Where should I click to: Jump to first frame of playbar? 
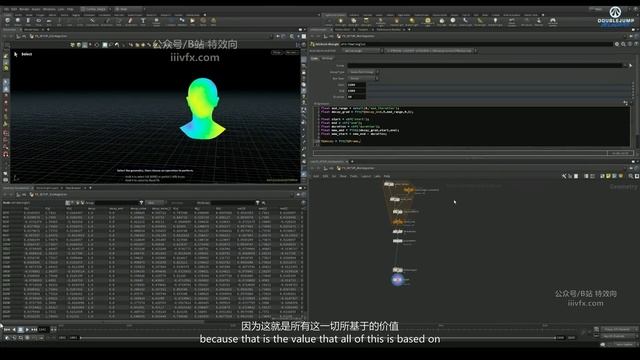coord(7,329)
